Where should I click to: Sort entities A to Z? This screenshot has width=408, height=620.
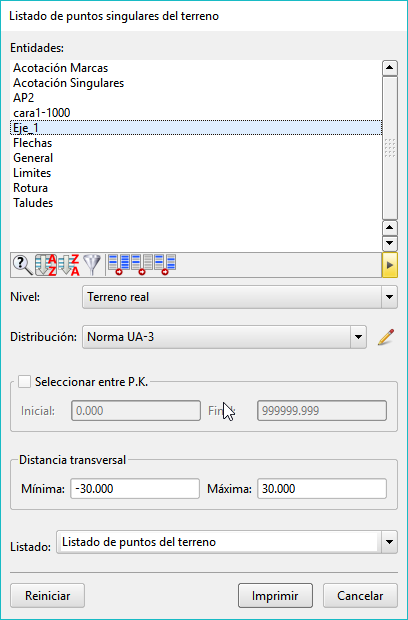point(46,265)
